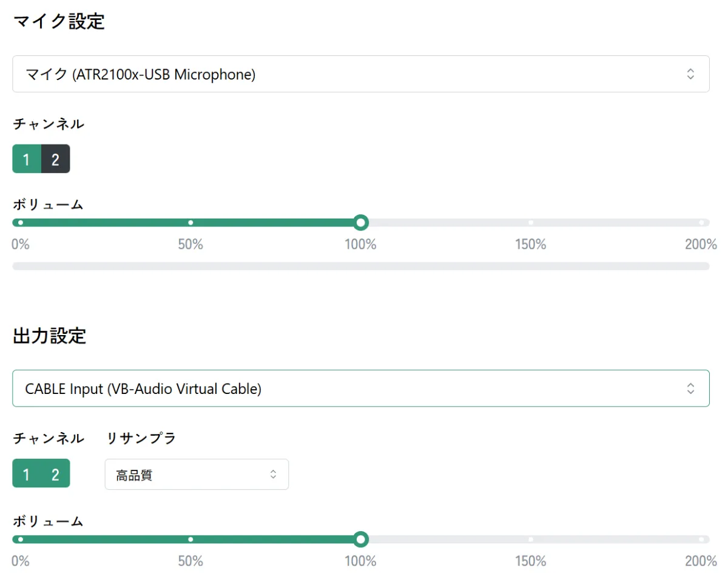Toggle microphone channel 1
The height and width of the screenshot is (573, 728).
coord(26,159)
